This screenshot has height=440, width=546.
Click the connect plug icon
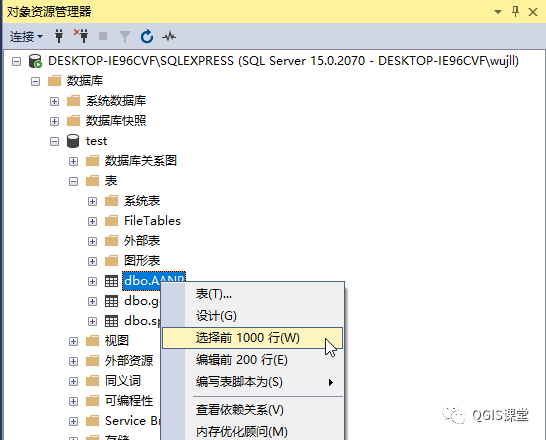click(x=59, y=36)
